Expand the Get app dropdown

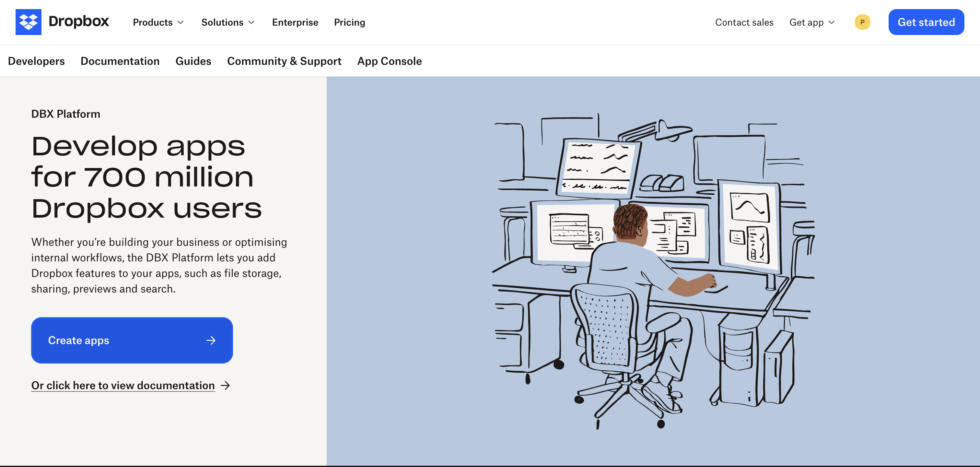pyautogui.click(x=812, y=22)
